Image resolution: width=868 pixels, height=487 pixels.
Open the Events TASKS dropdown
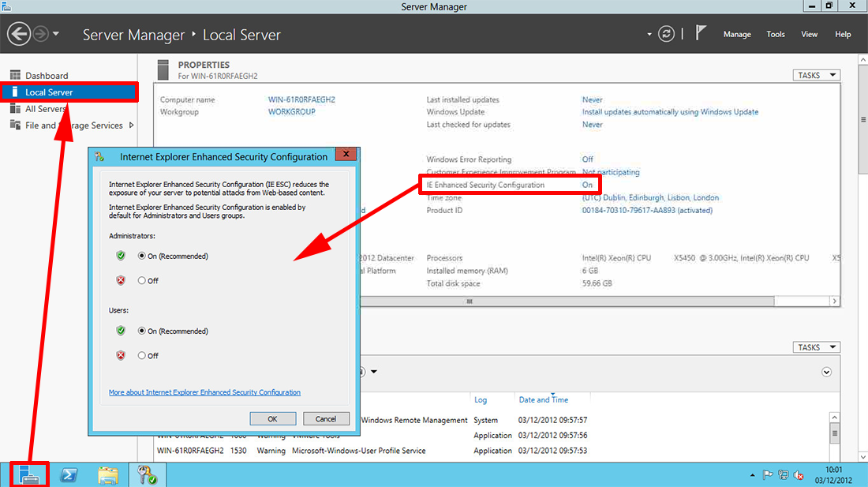click(x=817, y=347)
